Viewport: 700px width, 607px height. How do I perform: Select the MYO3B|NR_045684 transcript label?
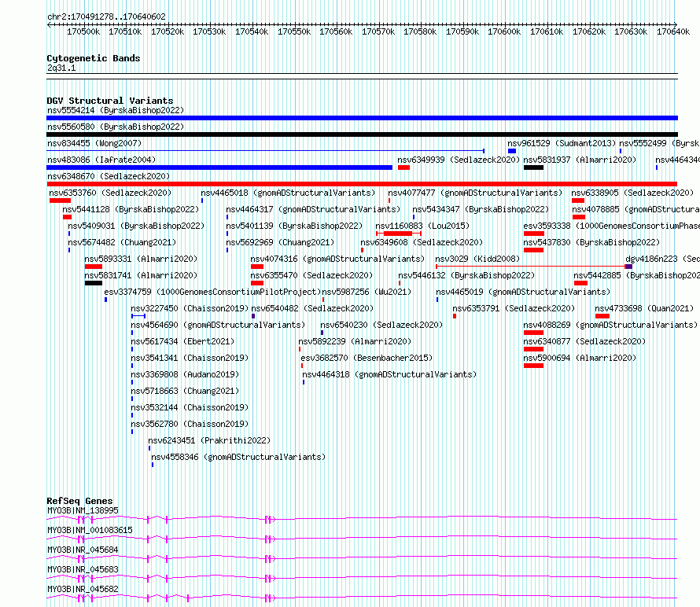pyautogui.click(x=83, y=550)
